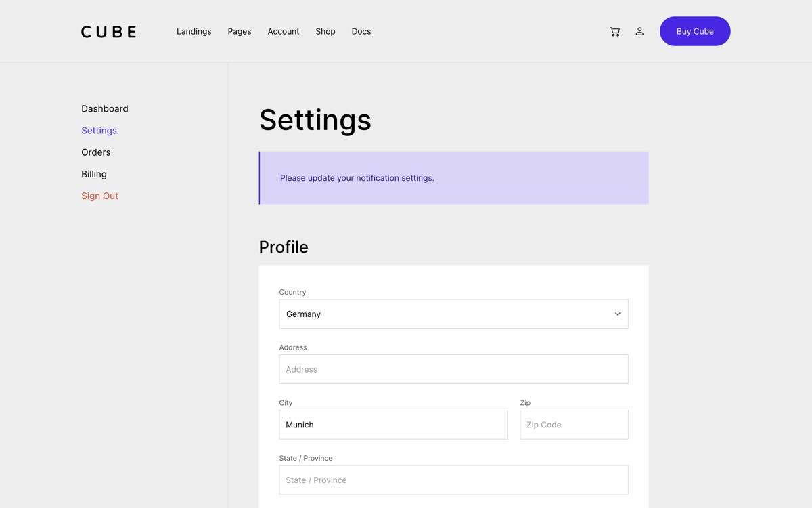The width and height of the screenshot is (812, 508).
Task: Navigate to the Dashboard sidebar link
Action: point(105,108)
